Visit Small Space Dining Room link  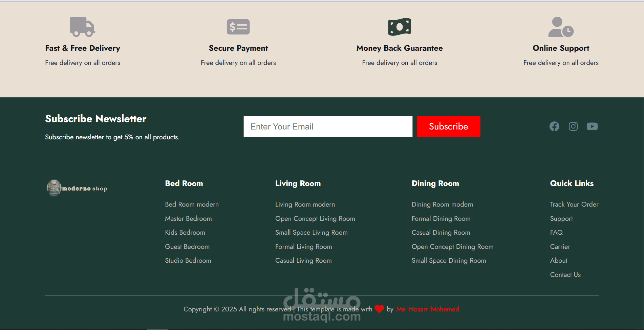(449, 260)
